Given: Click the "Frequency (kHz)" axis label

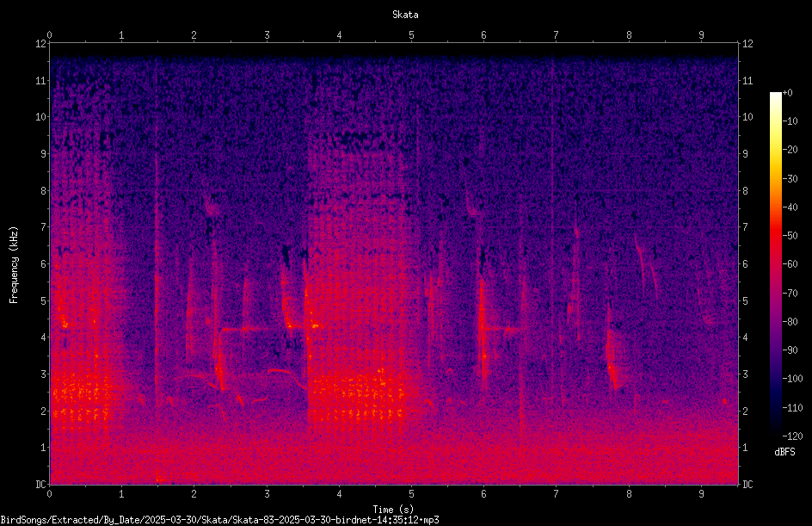Looking at the screenshot, I should (x=14, y=265).
